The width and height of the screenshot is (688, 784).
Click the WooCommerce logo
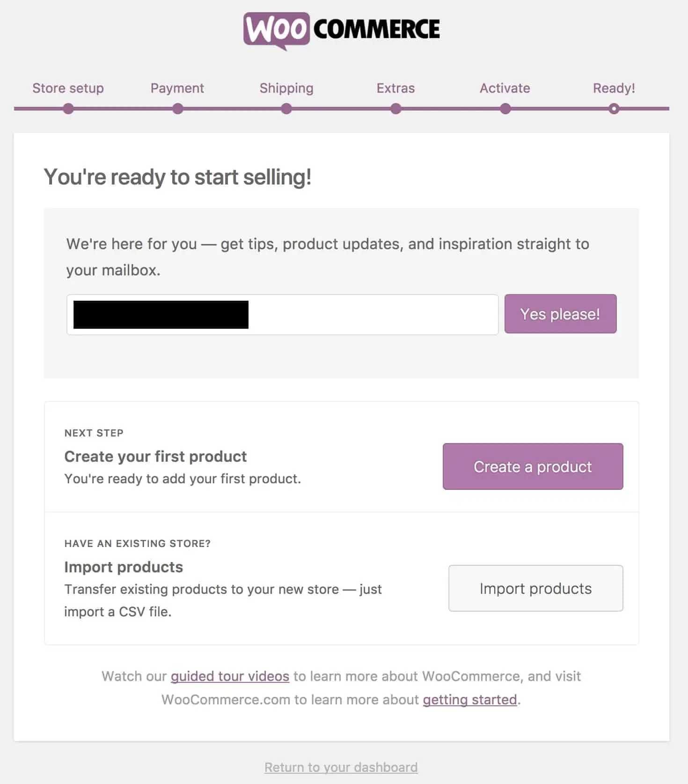tap(341, 30)
